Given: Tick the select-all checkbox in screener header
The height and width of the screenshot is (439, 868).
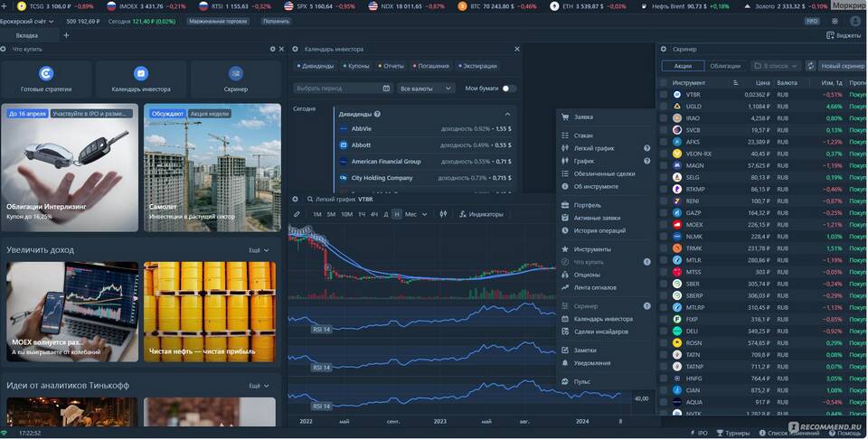Looking at the screenshot, I should tap(663, 83).
